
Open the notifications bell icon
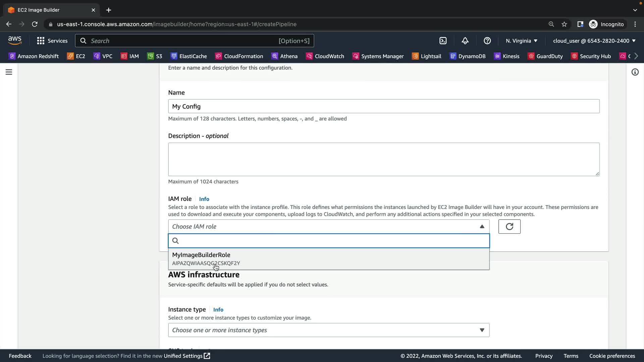pos(465,41)
